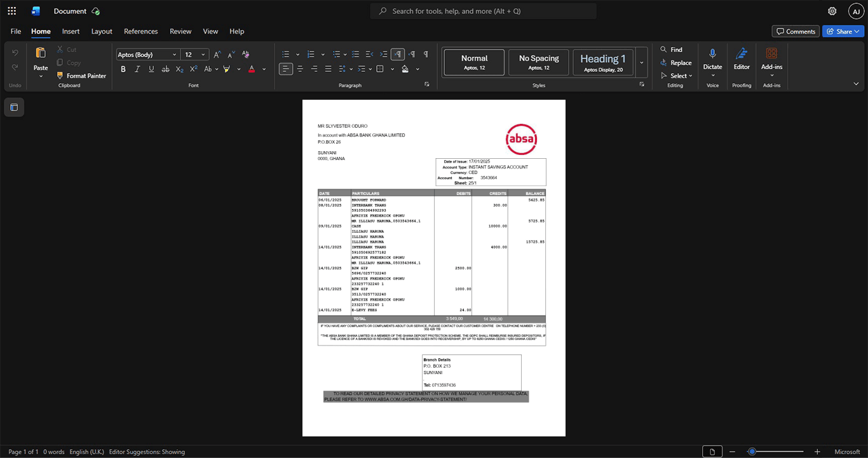Click the Paste clipboard icon
Screen dimensions: 868x458
tap(41, 53)
